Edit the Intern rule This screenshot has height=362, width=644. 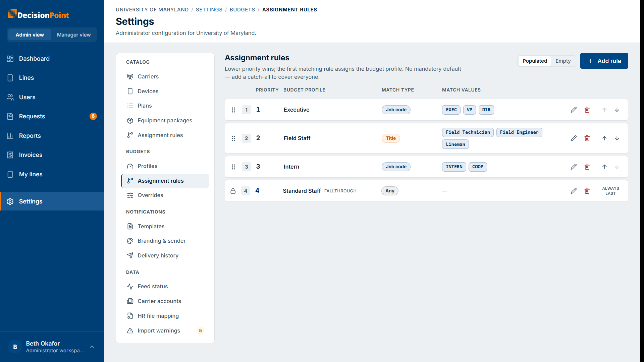[x=574, y=167]
